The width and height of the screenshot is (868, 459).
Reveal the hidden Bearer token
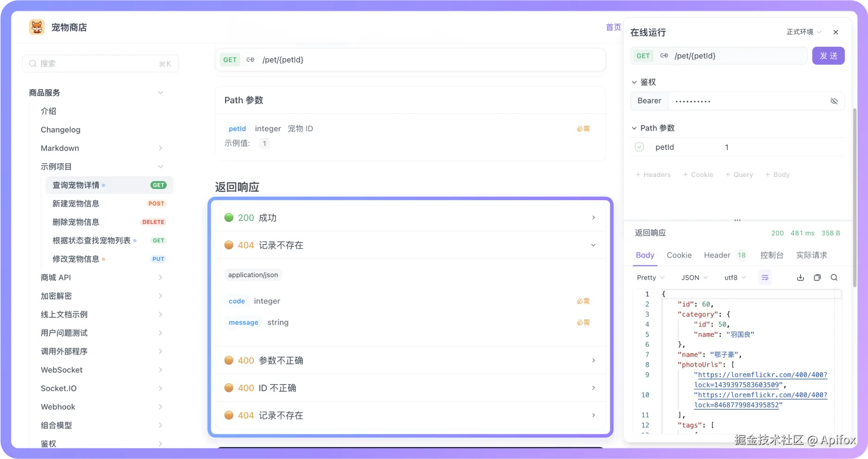[x=834, y=101]
